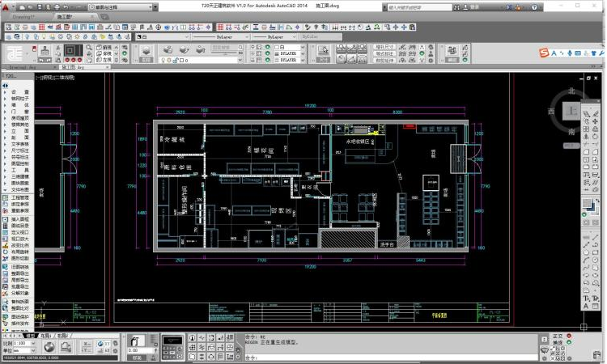Click the keyword search field in title bar
Image resolution: width=607 pixels, height=364 pixels.
coord(419,7)
